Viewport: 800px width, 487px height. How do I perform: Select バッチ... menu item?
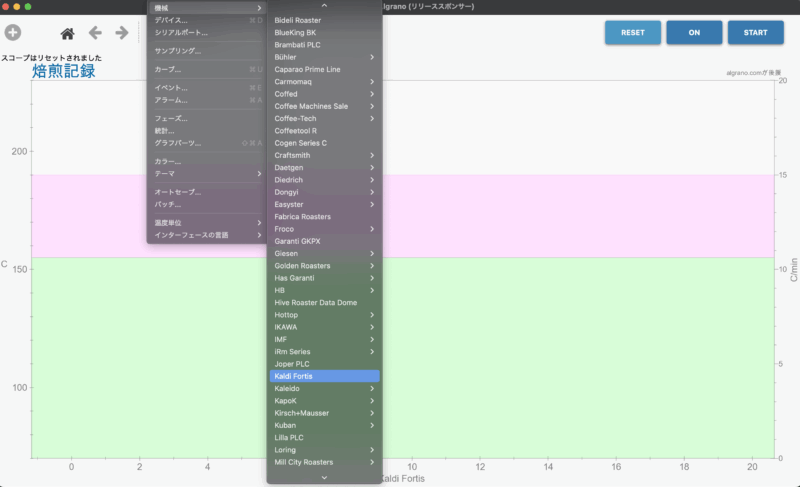[207, 204]
